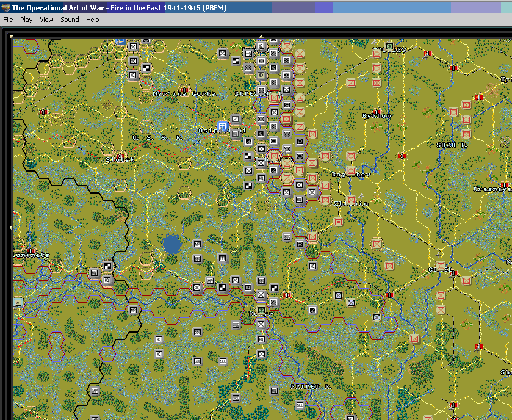Select the SEC unit below the PRIPET R. label

click(300, 405)
